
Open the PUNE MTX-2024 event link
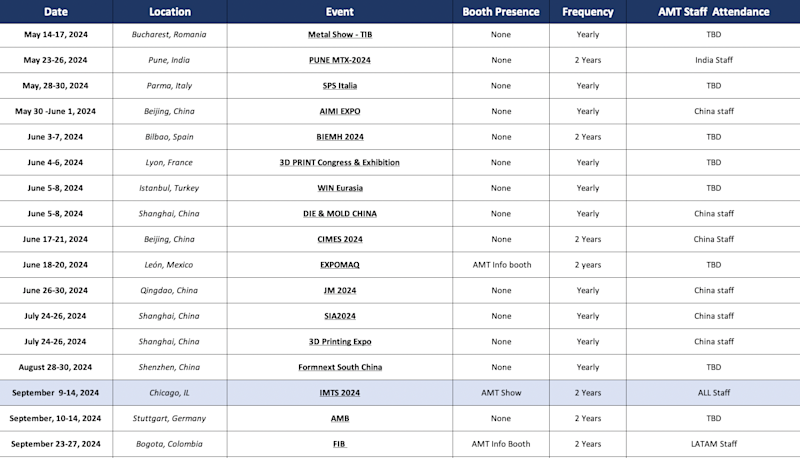tap(340, 60)
